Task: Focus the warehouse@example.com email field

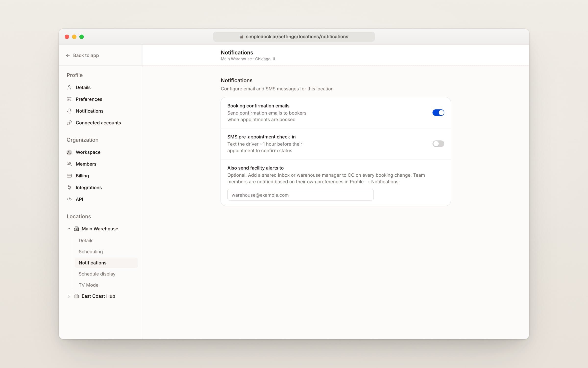Action: [300, 195]
